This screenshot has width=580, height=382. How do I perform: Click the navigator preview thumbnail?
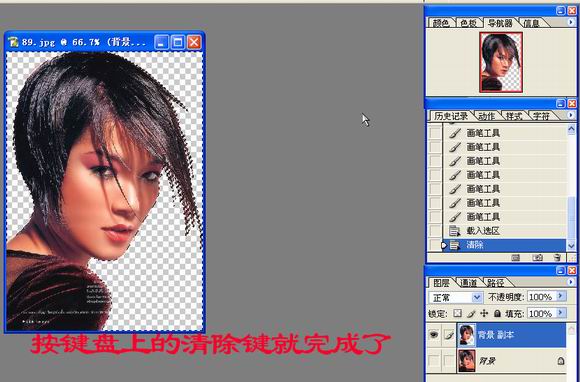[501, 62]
